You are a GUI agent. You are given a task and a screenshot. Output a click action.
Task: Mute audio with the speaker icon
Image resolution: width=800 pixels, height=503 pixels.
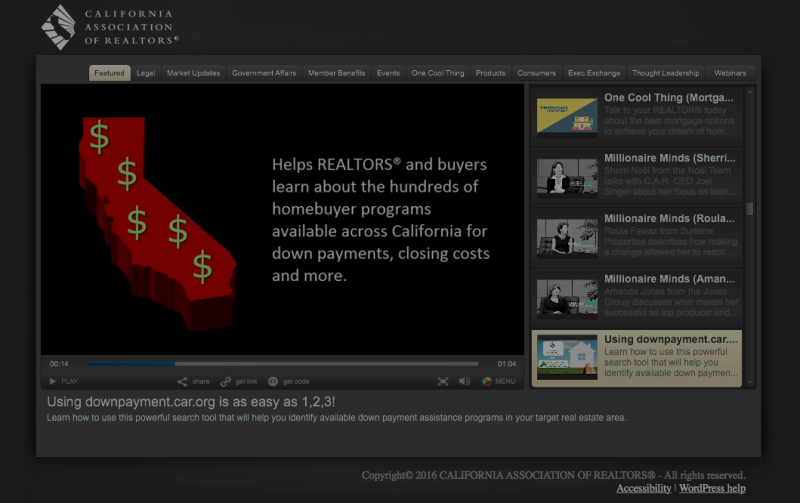point(464,382)
